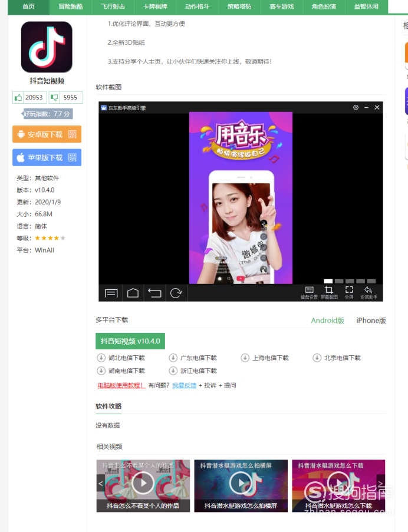Viewport: 408px width, 532px height.
Task: Click the app promotional screenshot image
Action: pyautogui.click(x=241, y=198)
